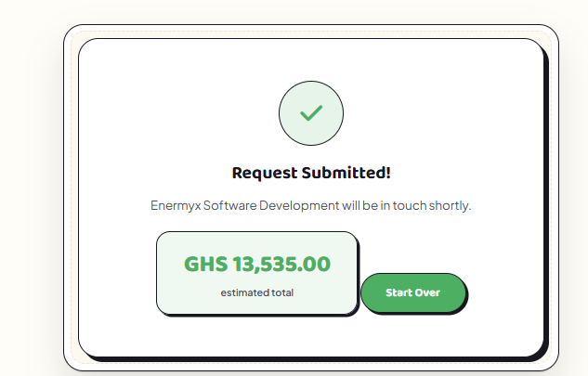588x376 pixels.
Task: Click the word Software in the message
Action: (x=229, y=205)
